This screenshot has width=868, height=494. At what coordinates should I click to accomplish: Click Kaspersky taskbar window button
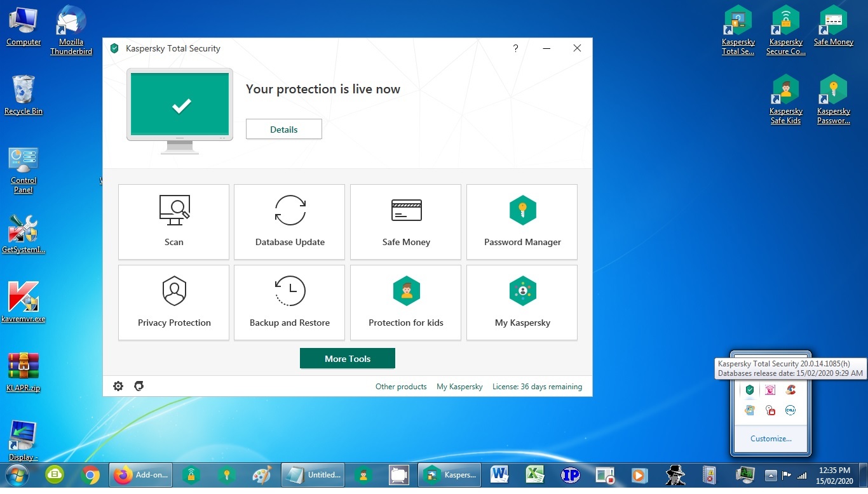coord(450,475)
